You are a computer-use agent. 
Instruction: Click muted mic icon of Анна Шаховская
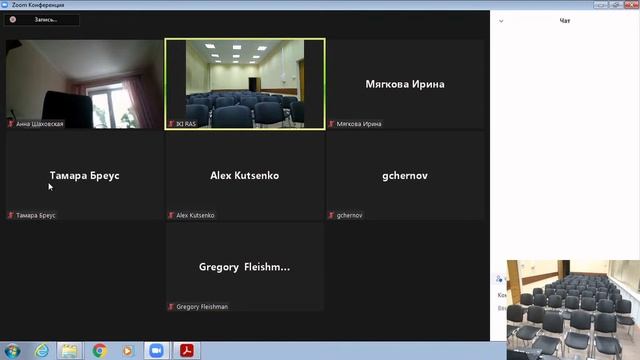[11, 124]
